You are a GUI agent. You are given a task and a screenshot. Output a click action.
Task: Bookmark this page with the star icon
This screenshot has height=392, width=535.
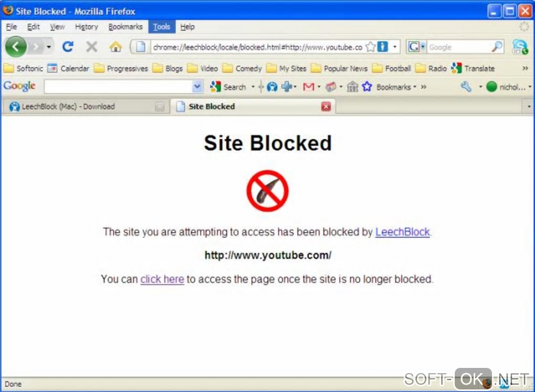[x=370, y=47]
